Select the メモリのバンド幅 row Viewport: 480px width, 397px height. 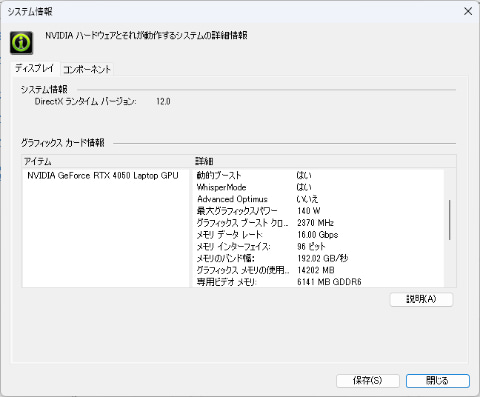pyautogui.click(x=318, y=258)
